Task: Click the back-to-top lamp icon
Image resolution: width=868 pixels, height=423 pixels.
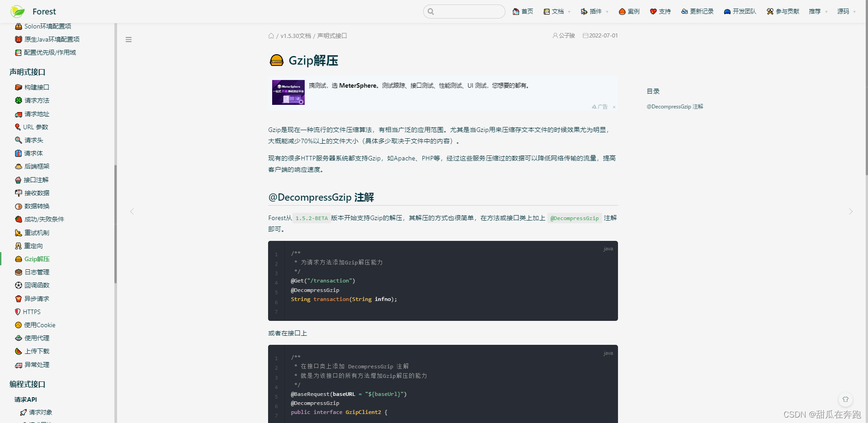Action: 846,399
